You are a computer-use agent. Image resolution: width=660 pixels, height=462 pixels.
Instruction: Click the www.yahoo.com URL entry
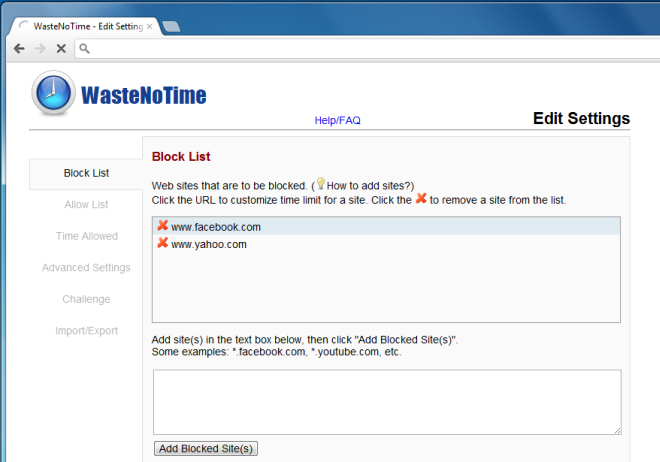click(x=208, y=244)
